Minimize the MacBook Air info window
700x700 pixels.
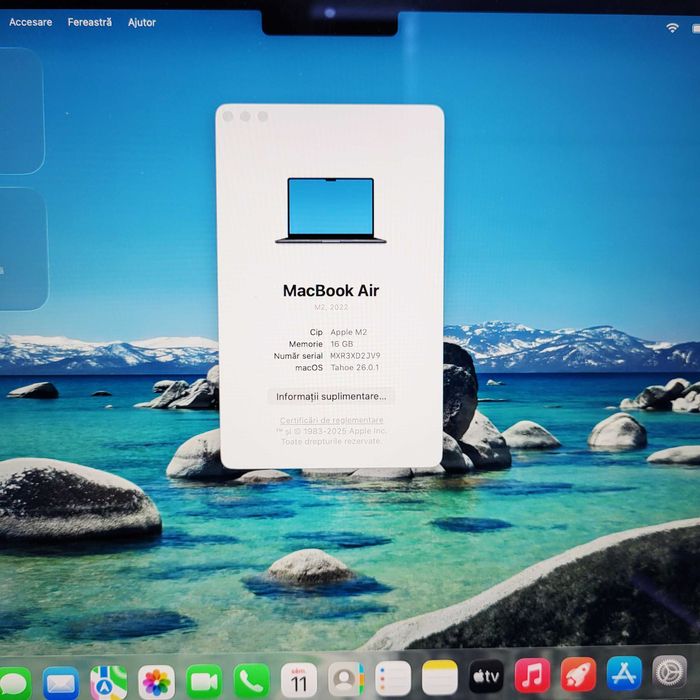coord(245,116)
